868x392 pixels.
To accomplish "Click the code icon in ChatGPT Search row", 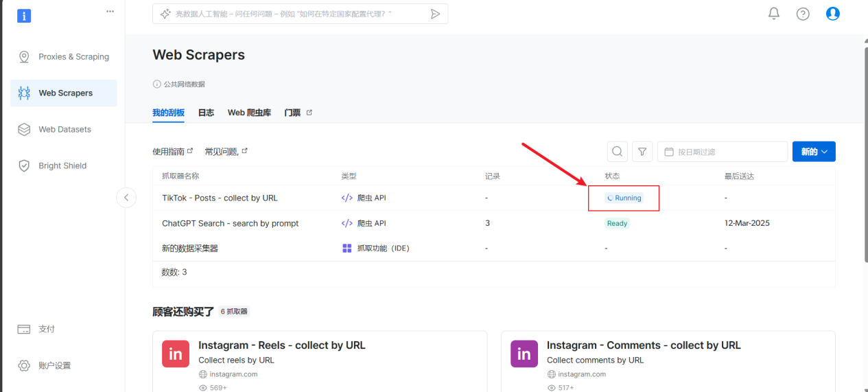I will (x=347, y=223).
